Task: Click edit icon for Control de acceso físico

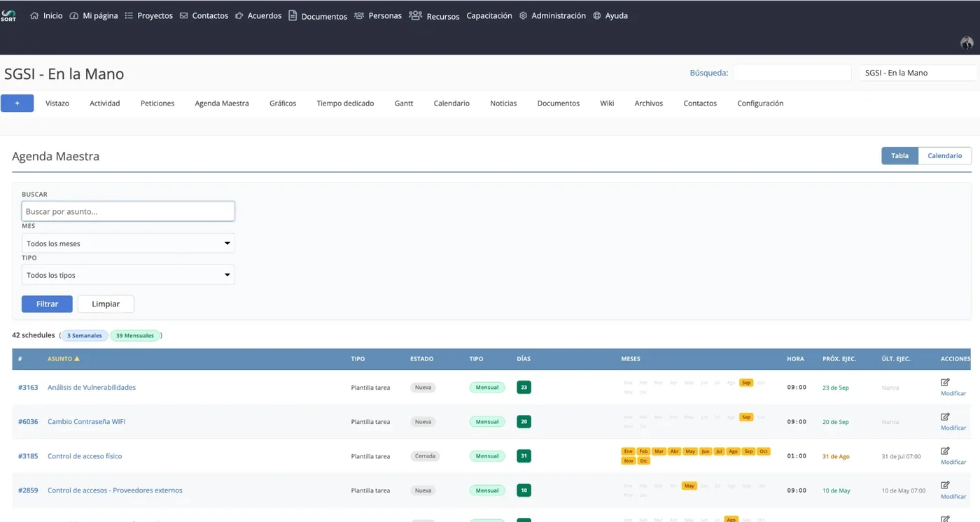Action: point(945,451)
